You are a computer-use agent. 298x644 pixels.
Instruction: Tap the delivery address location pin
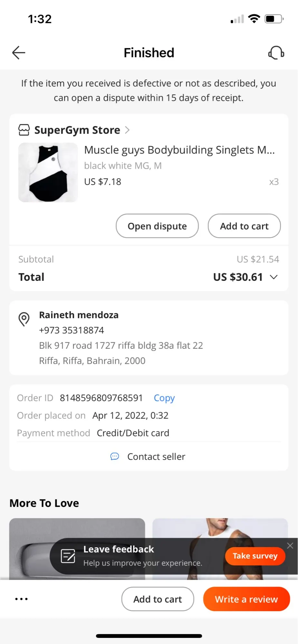click(24, 319)
